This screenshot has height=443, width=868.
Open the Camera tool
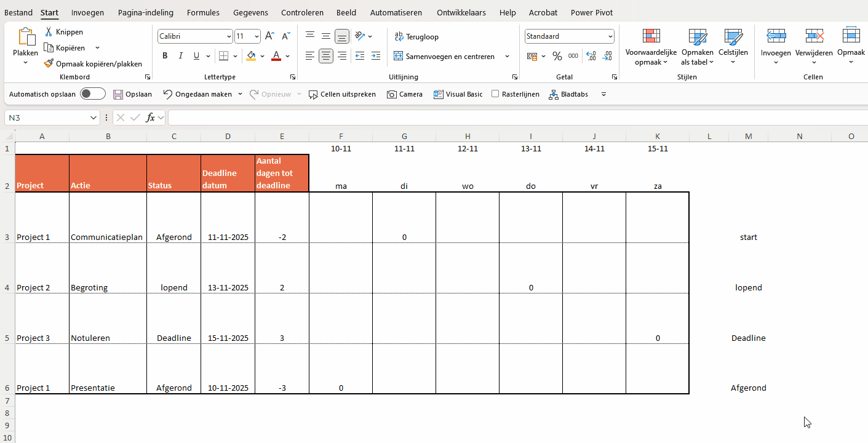coord(404,94)
